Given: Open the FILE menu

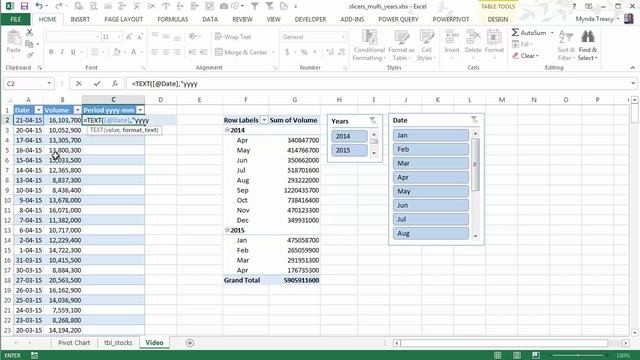Looking at the screenshot, I should [x=16, y=19].
